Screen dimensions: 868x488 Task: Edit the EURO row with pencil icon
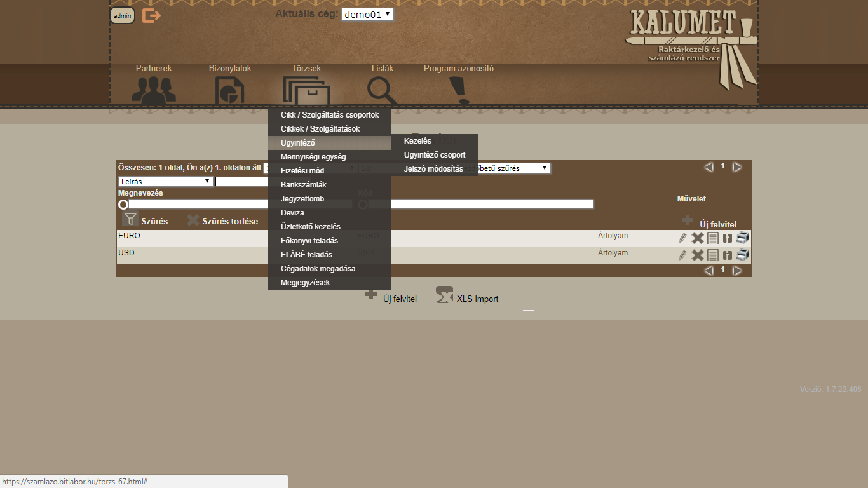682,238
